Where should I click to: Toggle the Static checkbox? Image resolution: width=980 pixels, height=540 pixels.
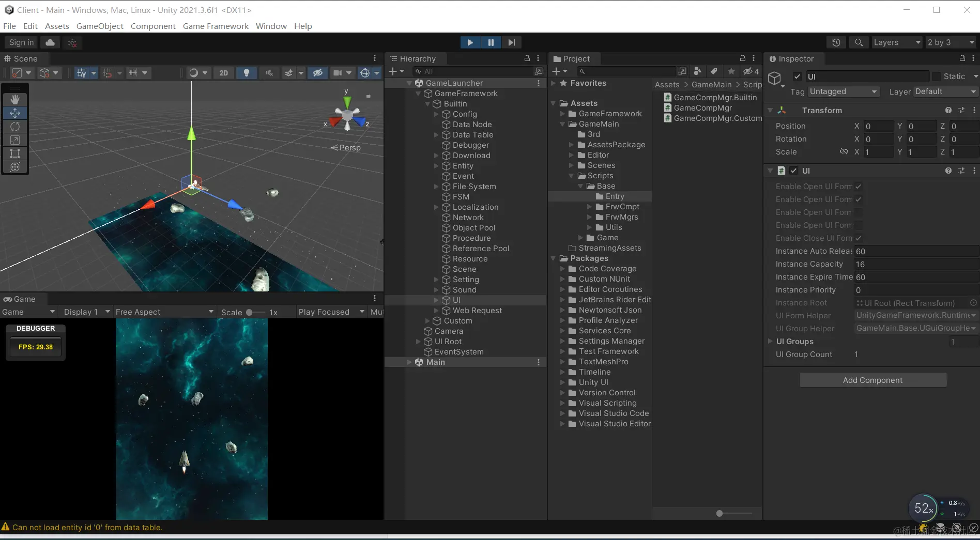(936, 76)
